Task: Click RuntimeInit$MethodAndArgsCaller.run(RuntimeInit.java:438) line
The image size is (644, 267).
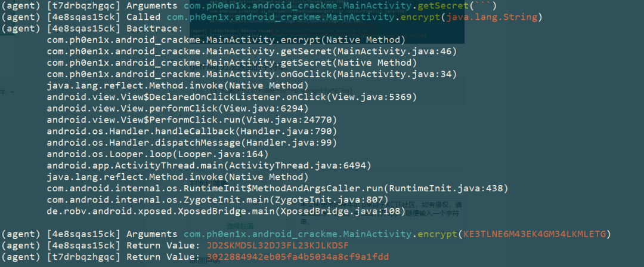Action: (x=278, y=188)
